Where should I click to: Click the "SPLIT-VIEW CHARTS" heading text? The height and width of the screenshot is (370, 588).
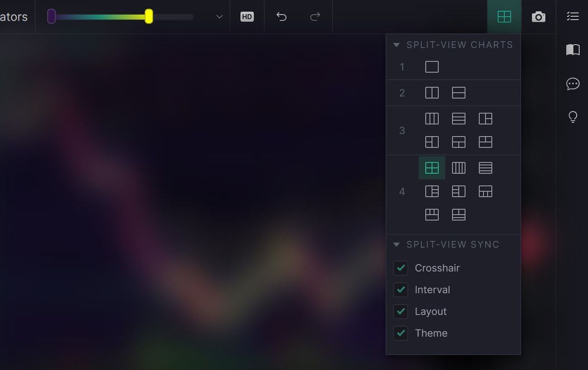(x=460, y=45)
